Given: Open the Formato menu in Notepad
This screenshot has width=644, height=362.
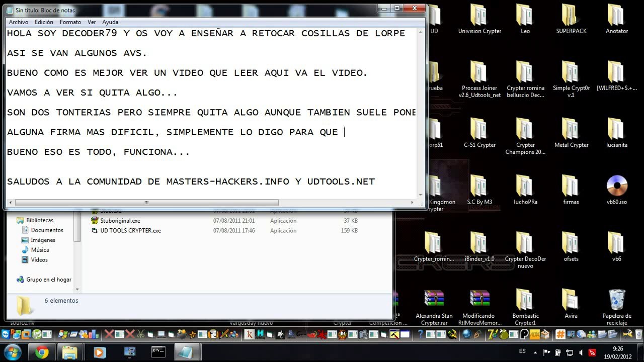Looking at the screenshot, I should (x=70, y=22).
